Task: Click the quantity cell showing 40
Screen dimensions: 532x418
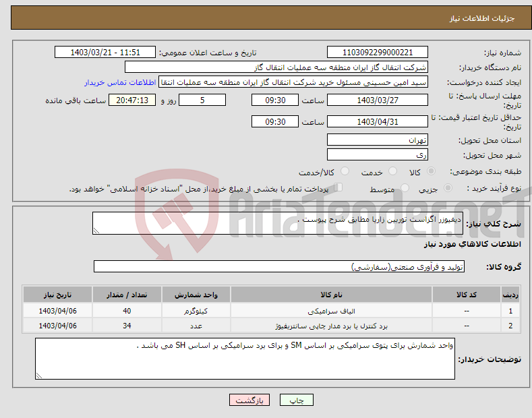Action: [127, 311]
